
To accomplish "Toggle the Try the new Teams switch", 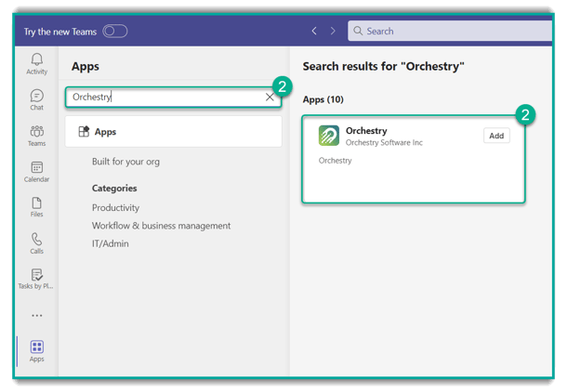I will pyautogui.click(x=115, y=31).
